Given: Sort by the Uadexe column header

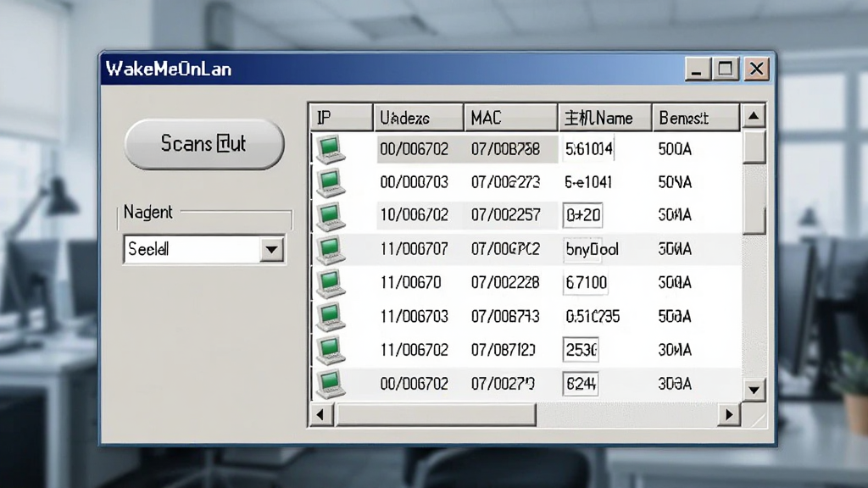Looking at the screenshot, I should [419, 117].
